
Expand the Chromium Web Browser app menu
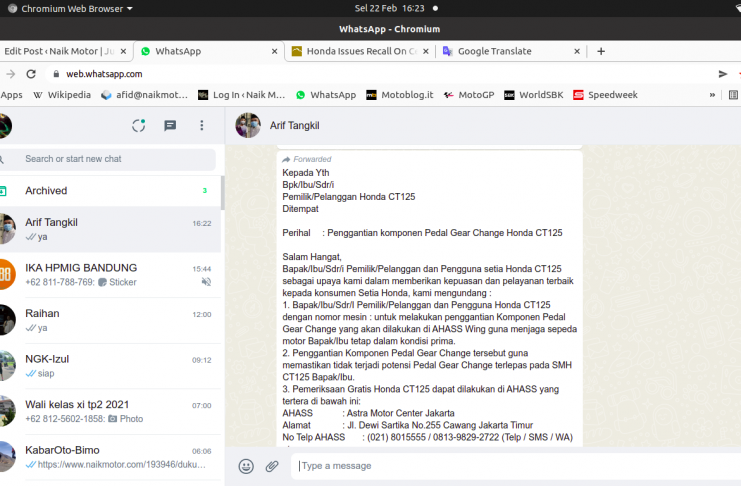(x=75, y=9)
